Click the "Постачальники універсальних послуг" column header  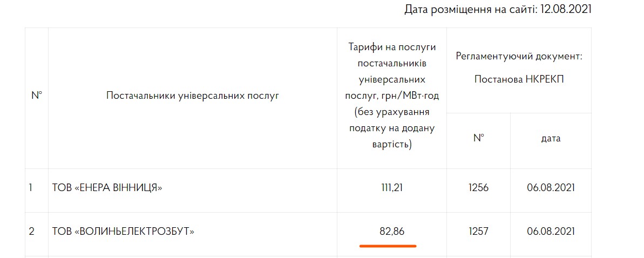click(x=192, y=96)
